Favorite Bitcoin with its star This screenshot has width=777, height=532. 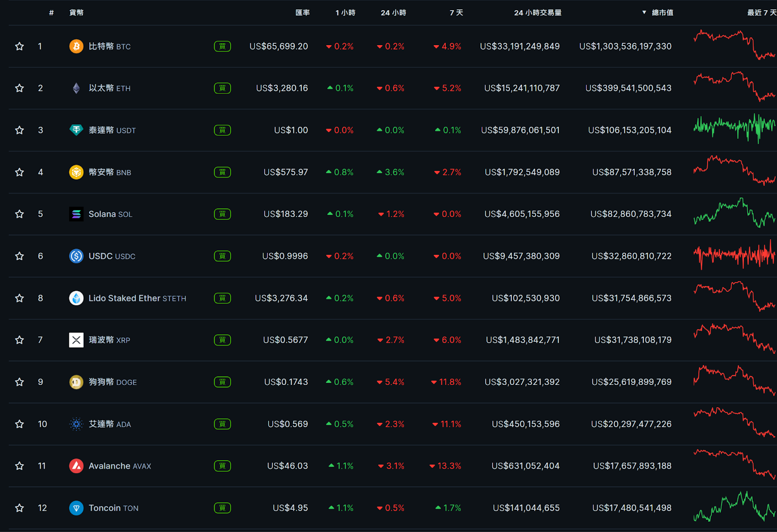(19, 46)
